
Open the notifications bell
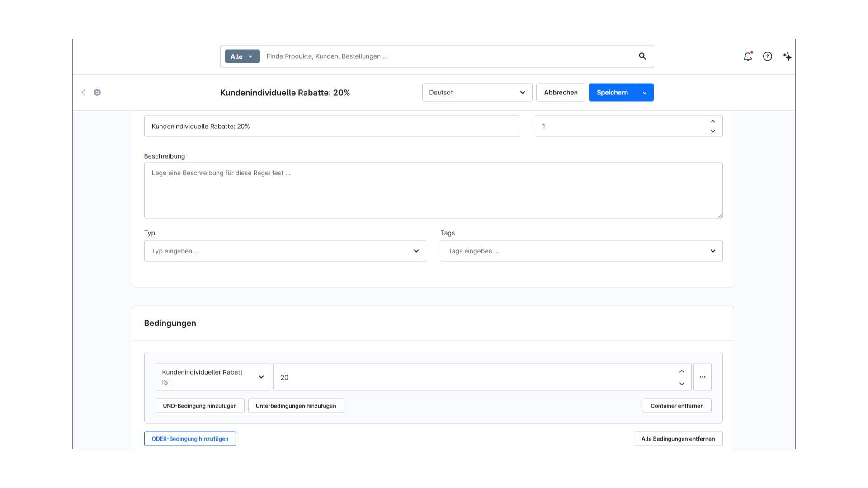tap(748, 56)
